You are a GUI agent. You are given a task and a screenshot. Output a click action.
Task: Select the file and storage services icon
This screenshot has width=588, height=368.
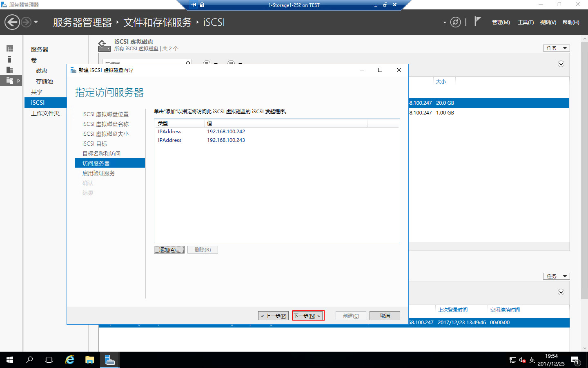10,81
